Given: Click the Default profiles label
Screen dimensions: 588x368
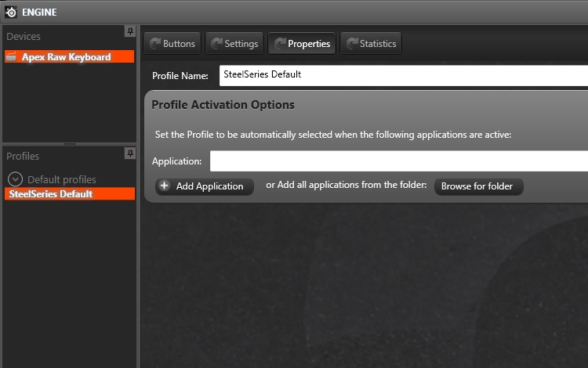Looking at the screenshot, I should click(x=62, y=180).
